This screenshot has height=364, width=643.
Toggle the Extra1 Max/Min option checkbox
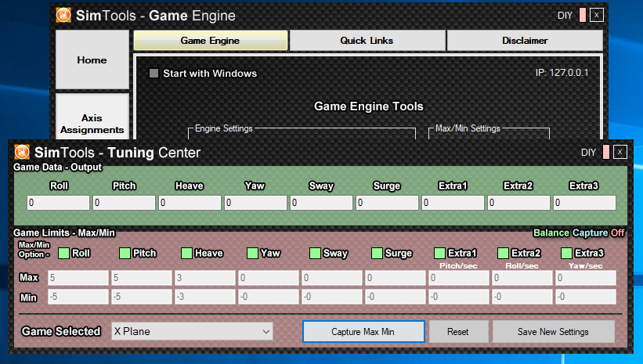point(439,253)
